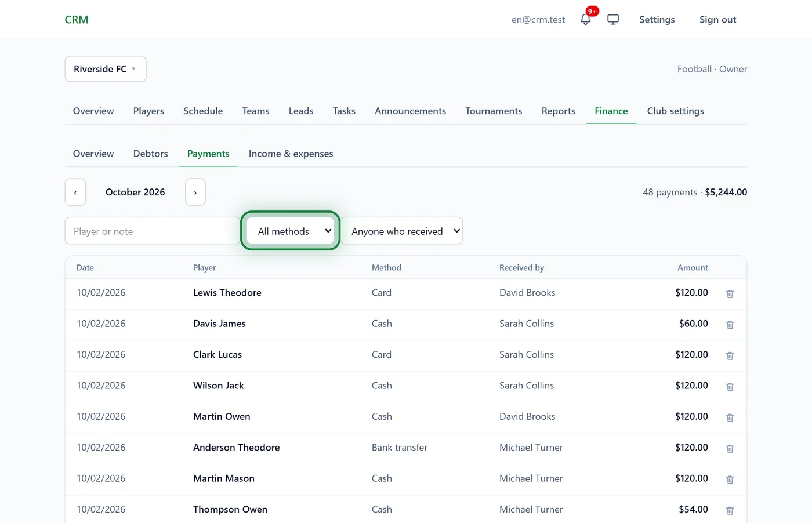The width and height of the screenshot is (812, 523).
Task: Switch to the Players tab
Action: click(x=148, y=111)
